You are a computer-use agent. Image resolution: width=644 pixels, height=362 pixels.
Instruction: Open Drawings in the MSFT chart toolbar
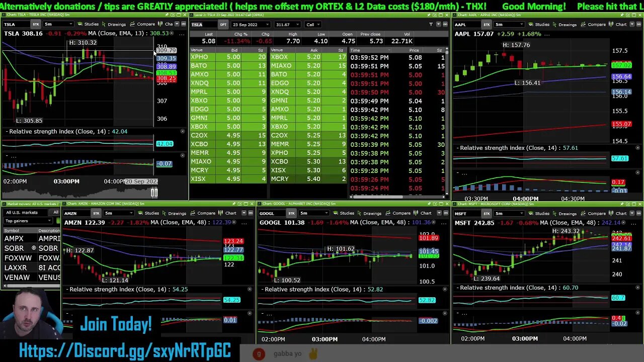tap(564, 213)
